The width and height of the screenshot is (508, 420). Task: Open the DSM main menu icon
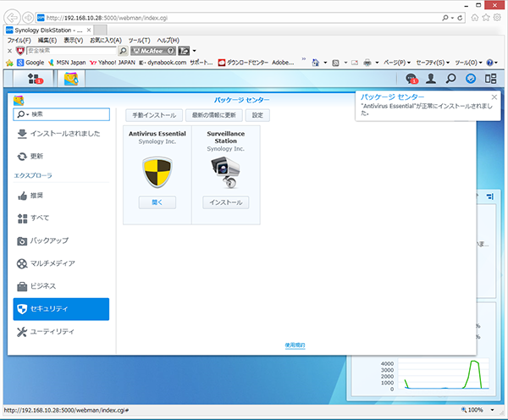tap(33, 79)
